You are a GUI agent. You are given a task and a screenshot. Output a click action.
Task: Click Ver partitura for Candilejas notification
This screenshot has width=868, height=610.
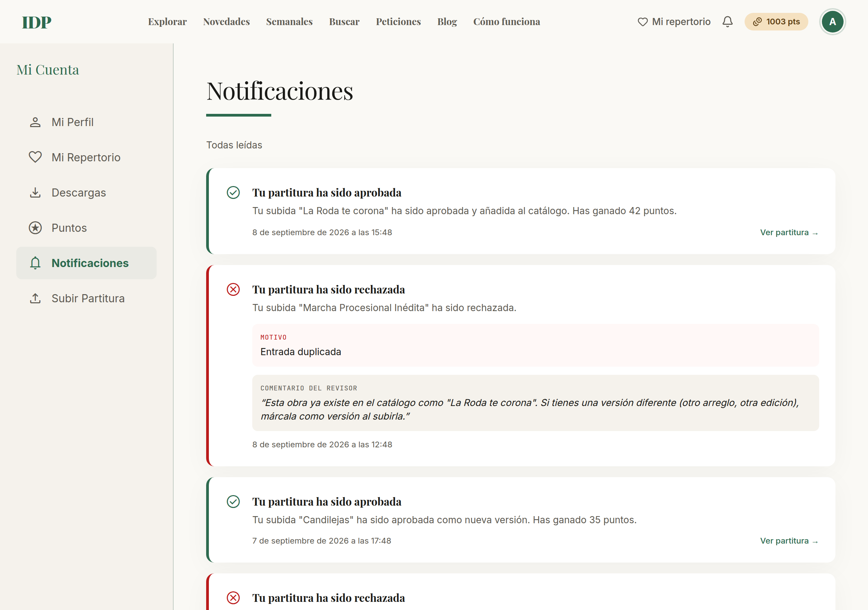point(789,541)
